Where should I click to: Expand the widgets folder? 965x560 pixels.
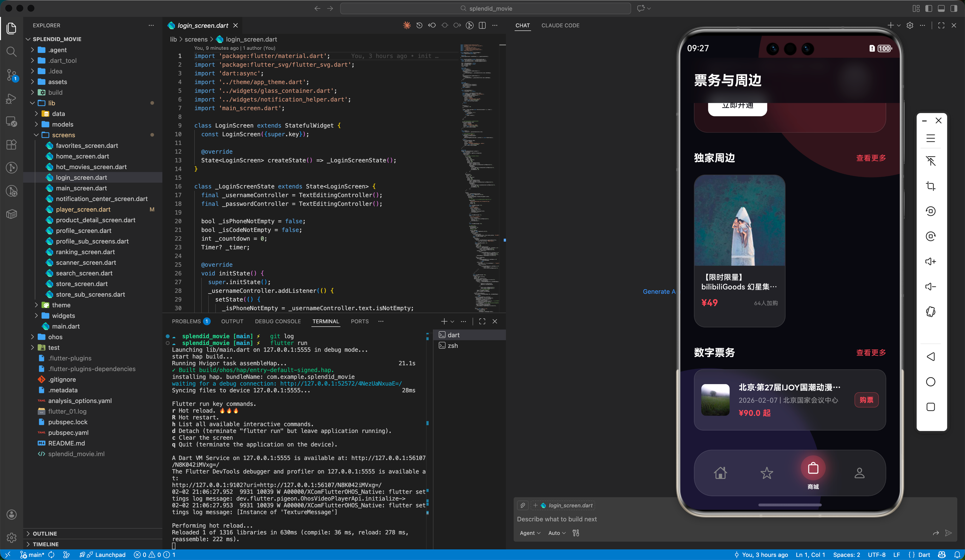(63, 316)
